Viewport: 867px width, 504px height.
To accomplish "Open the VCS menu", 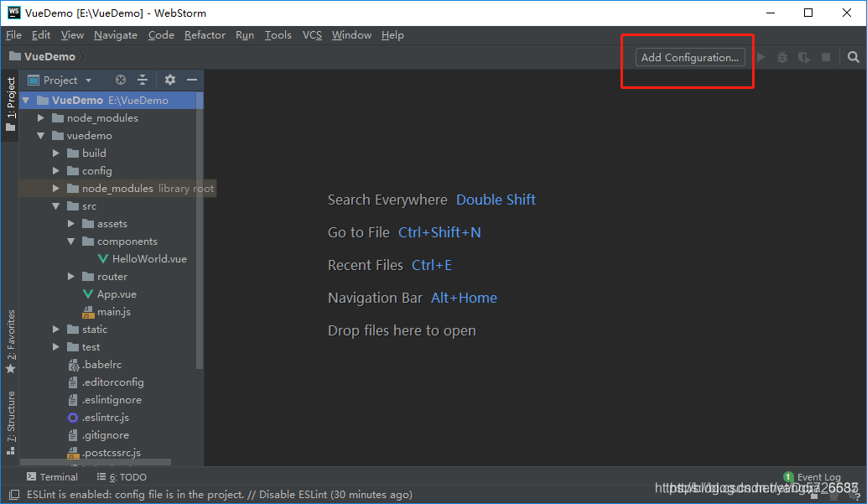I will tap(312, 35).
